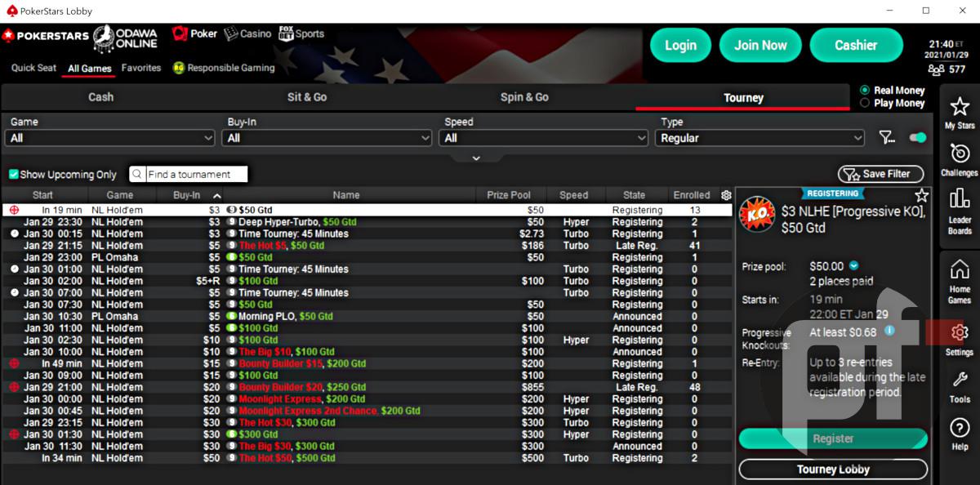Open Challenges sidebar icon
Image resolution: width=980 pixels, height=485 pixels.
(960, 153)
